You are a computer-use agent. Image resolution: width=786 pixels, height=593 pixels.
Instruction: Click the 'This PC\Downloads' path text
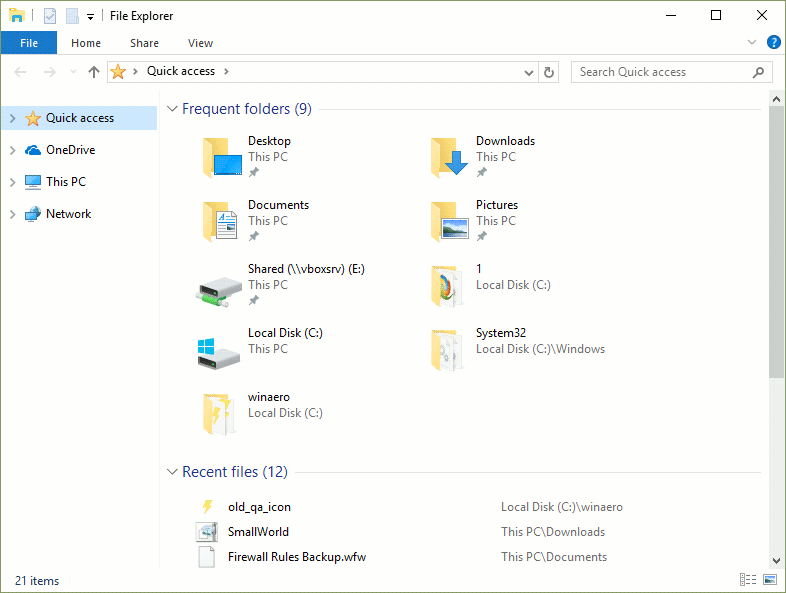click(x=553, y=532)
